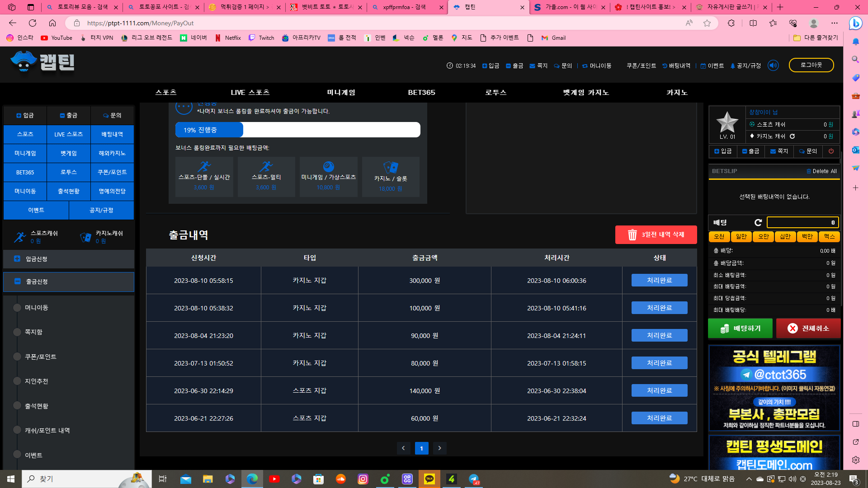
Task: Select the 이벤트 sidebar radio item
Action: 17,455
